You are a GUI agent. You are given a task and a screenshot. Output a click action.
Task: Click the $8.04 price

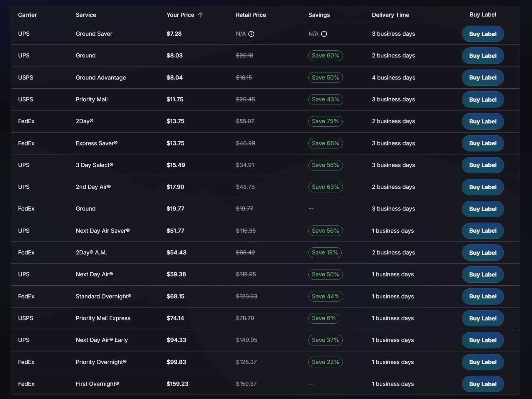(x=175, y=78)
